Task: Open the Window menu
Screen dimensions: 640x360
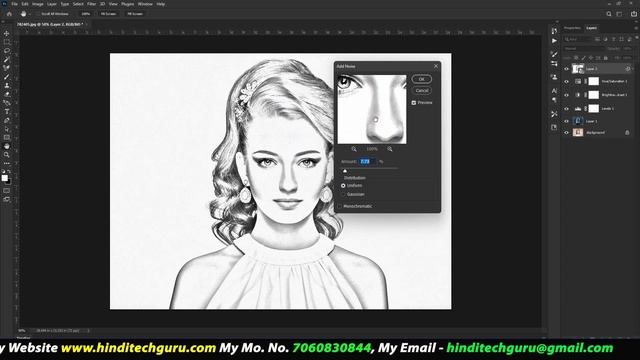Action: pos(145,4)
